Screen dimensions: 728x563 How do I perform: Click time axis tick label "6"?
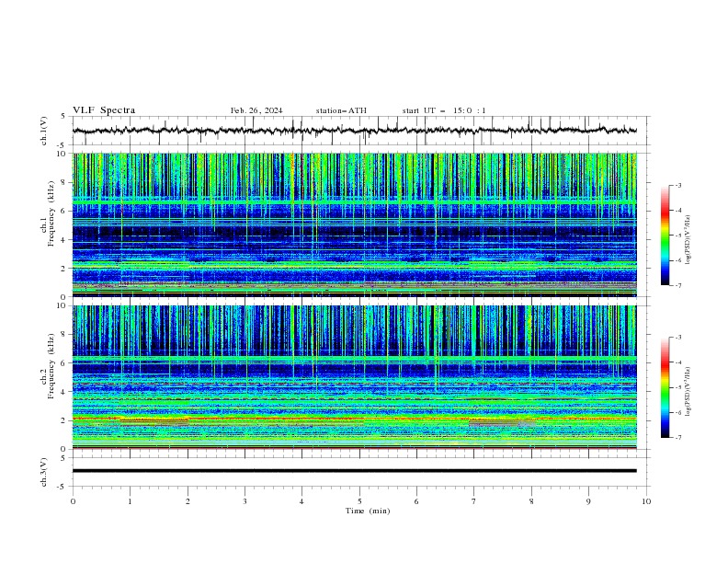(x=416, y=501)
